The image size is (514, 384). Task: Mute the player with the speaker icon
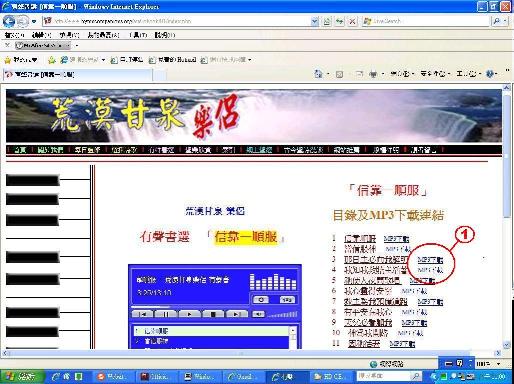pyautogui.click(x=258, y=314)
